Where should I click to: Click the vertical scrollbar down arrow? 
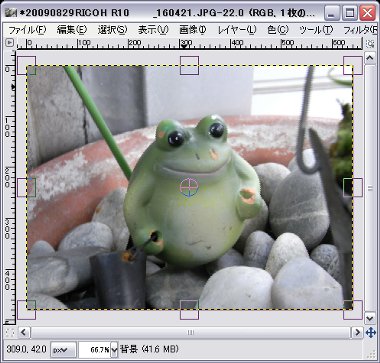(370, 318)
